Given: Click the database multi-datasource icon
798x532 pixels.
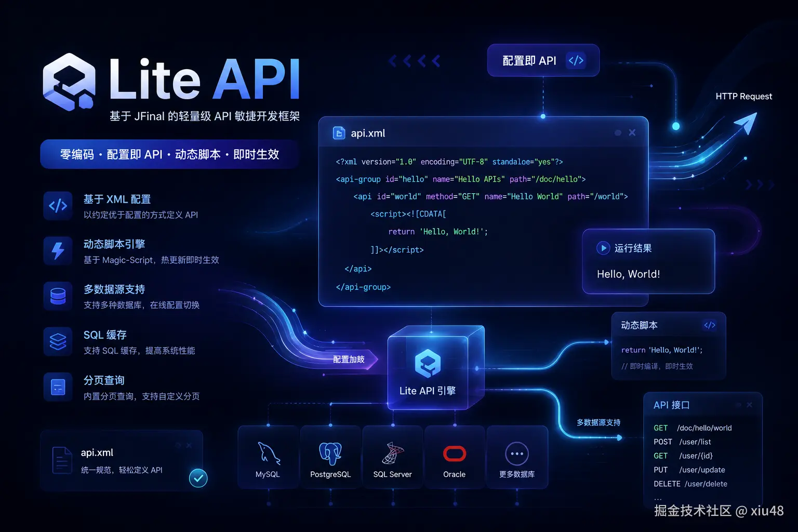Looking at the screenshot, I should tap(58, 296).
